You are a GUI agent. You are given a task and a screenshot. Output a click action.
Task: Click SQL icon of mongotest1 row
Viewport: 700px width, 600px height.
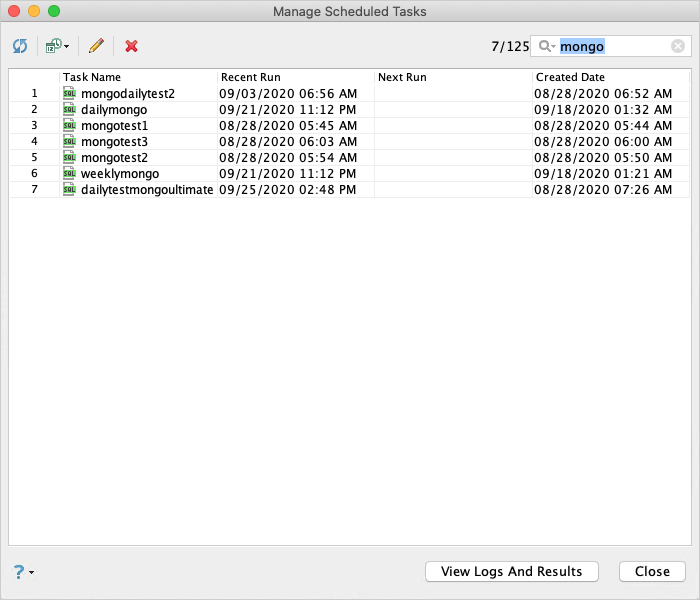click(69, 125)
